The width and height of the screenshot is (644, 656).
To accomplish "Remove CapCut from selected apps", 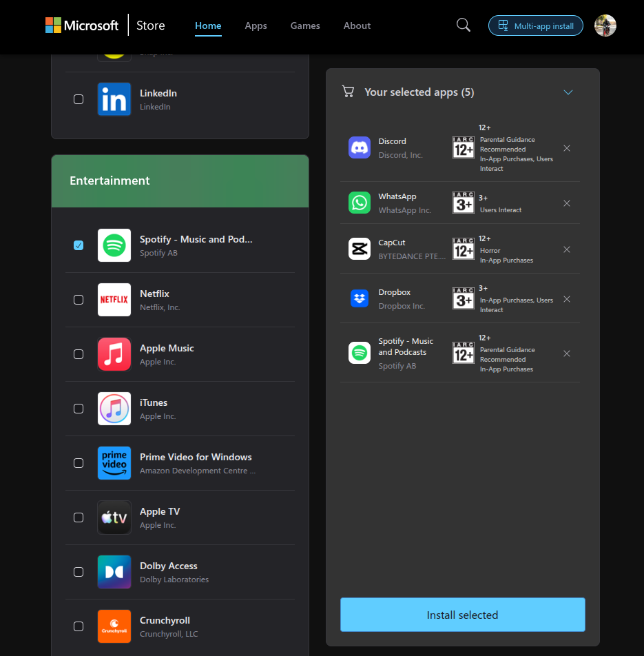I will 566,249.
